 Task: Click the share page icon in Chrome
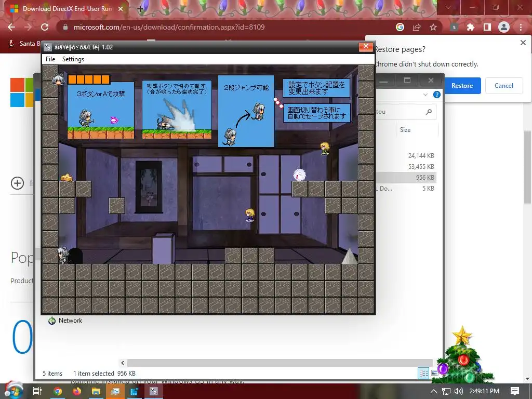pos(417,27)
